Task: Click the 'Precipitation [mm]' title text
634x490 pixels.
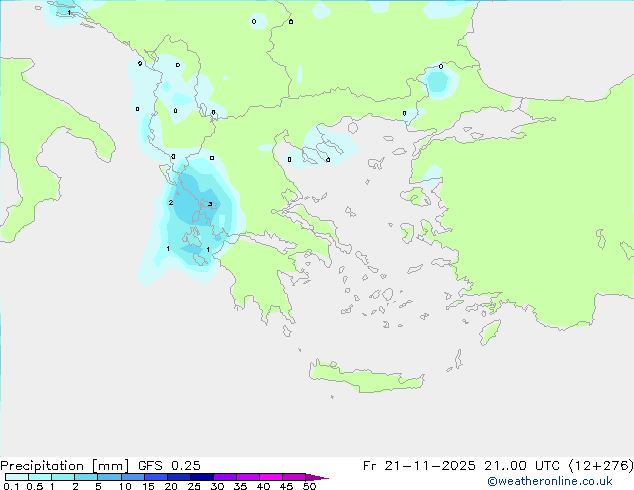Action: (64, 466)
